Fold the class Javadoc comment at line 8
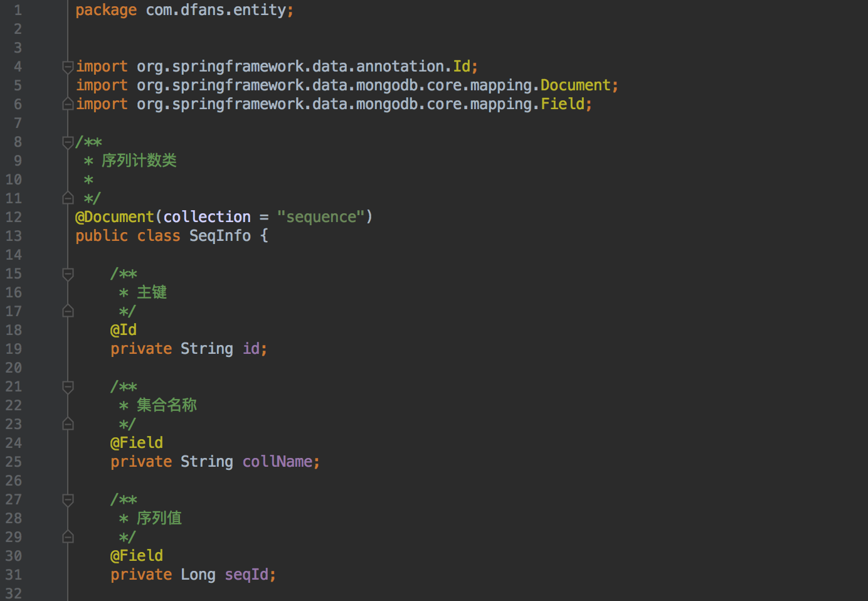 click(68, 142)
